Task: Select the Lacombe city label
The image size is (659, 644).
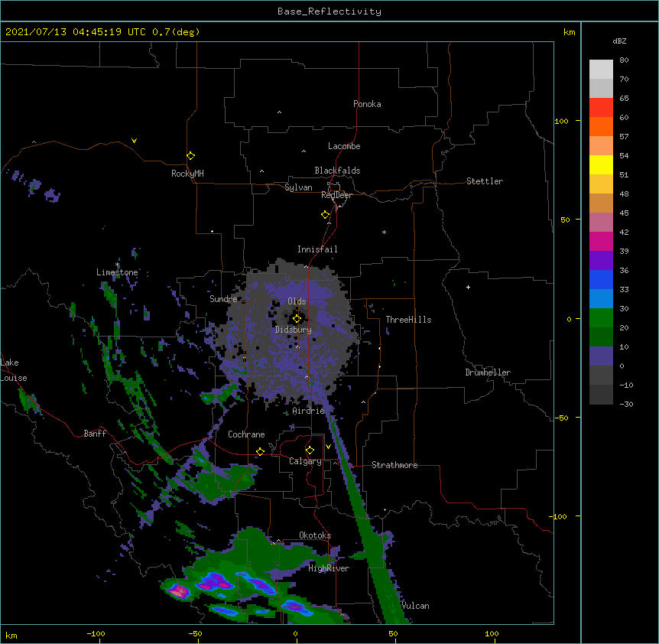Action: [x=344, y=146]
